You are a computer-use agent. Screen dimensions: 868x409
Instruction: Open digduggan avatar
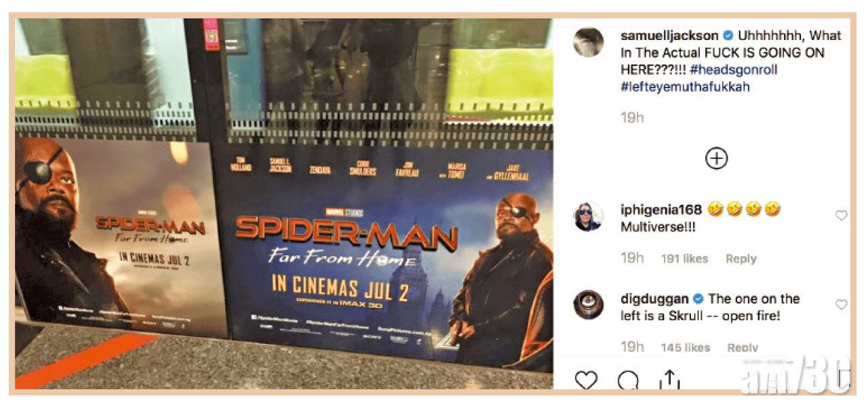[588, 305]
